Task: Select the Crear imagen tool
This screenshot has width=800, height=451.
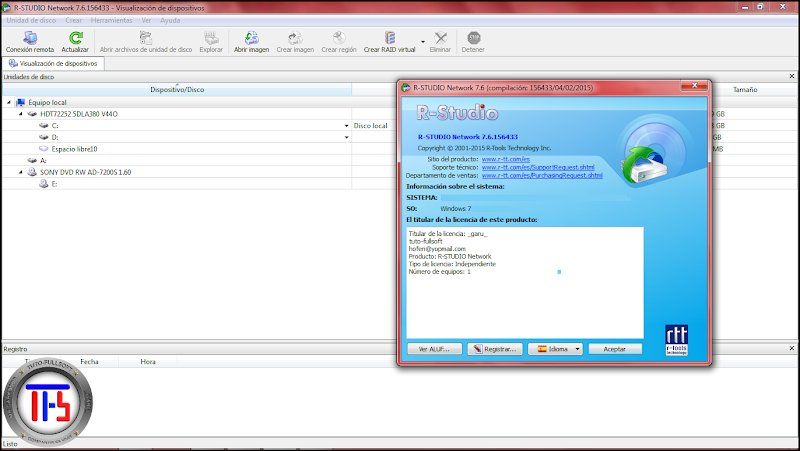Action: click(x=295, y=42)
